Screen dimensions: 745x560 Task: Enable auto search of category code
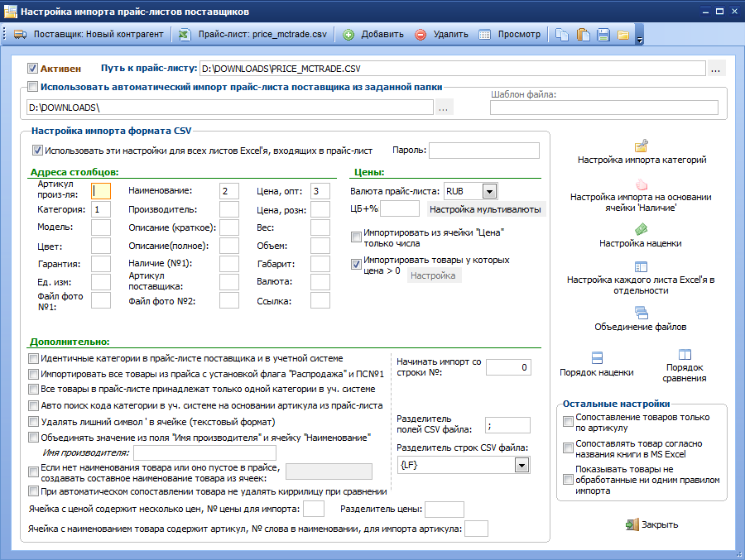[33, 405]
